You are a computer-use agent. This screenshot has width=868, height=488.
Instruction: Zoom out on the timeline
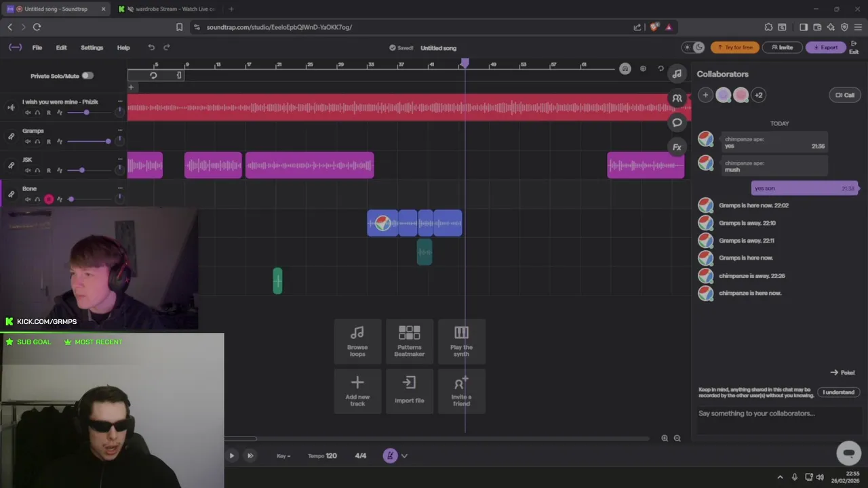coord(677,439)
